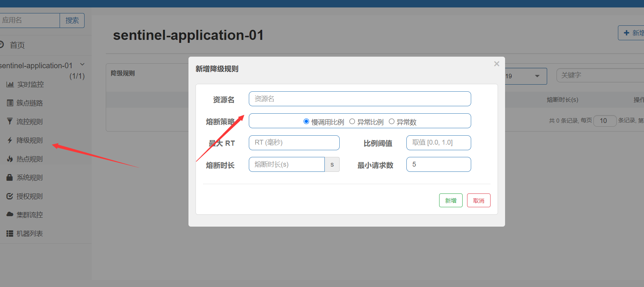Viewport: 644px width, 287px height.
Task: Click the filter funnel icon for 流控规则
Action: point(10,122)
